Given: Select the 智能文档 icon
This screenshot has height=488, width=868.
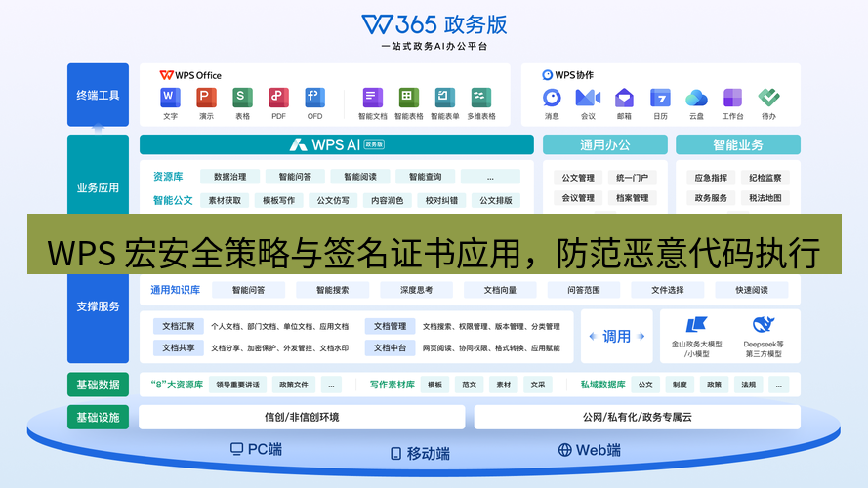Looking at the screenshot, I should [373, 98].
